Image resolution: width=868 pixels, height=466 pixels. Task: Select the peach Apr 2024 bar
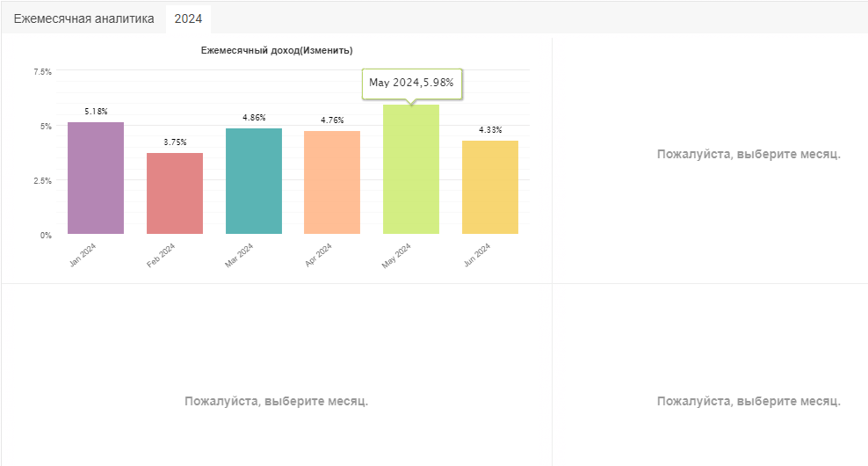point(332,182)
